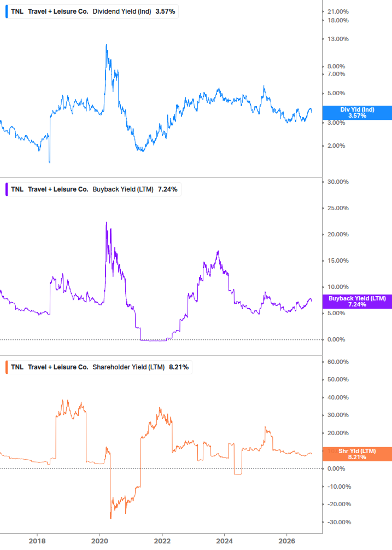Click the 20.00% tick on shareholder yield axis

tap(338, 433)
